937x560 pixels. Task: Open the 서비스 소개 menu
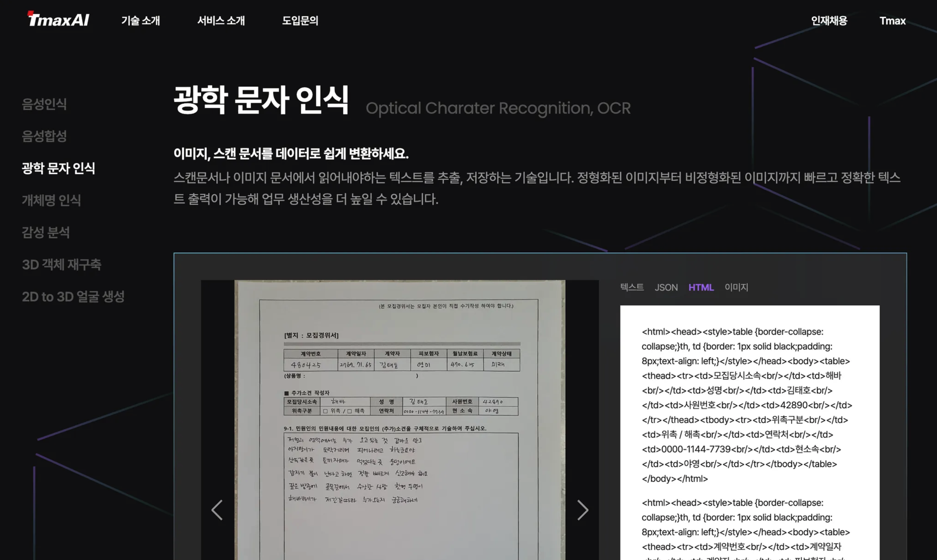pyautogui.click(x=221, y=20)
